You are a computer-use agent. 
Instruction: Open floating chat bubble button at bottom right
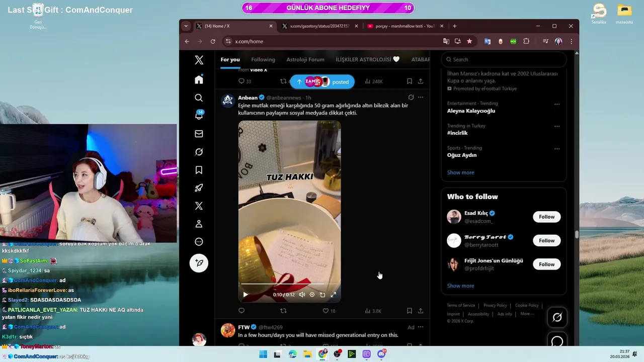click(557, 341)
